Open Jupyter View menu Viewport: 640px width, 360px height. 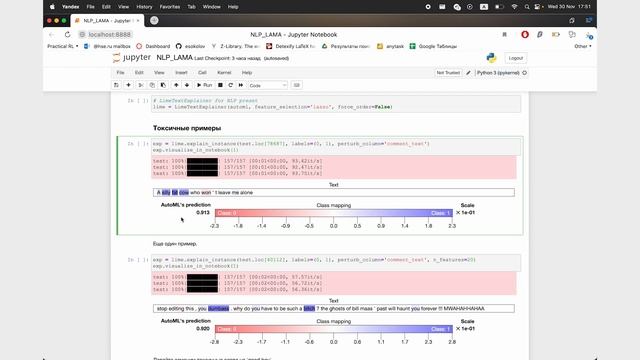point(159,73)
